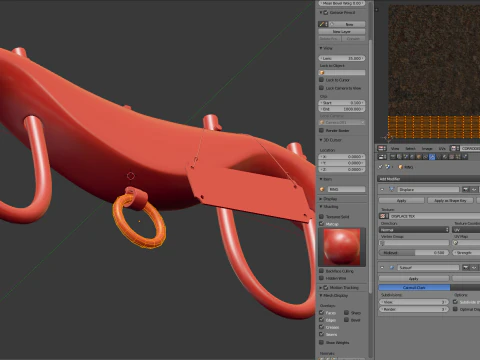Enable Lock to Cursor checkbox

coord(321,80)
